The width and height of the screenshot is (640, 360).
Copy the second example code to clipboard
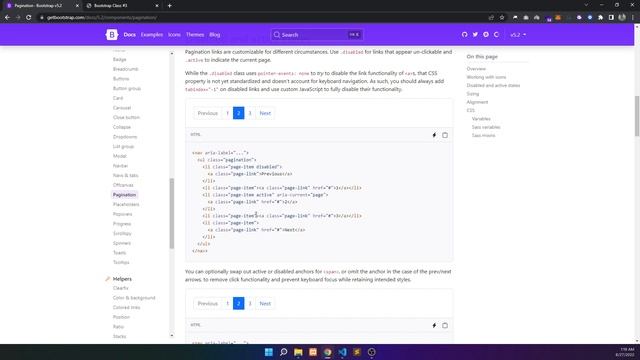coord(445,325)
